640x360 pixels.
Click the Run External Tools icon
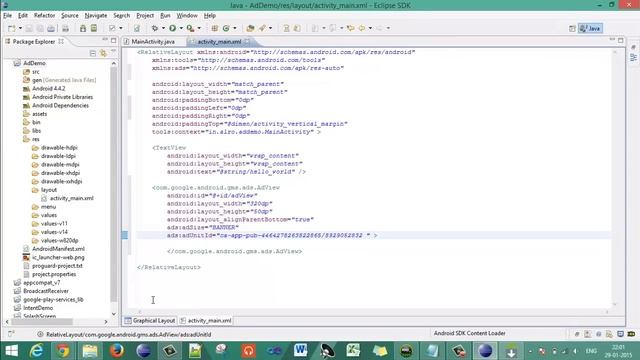coord(190,28)
